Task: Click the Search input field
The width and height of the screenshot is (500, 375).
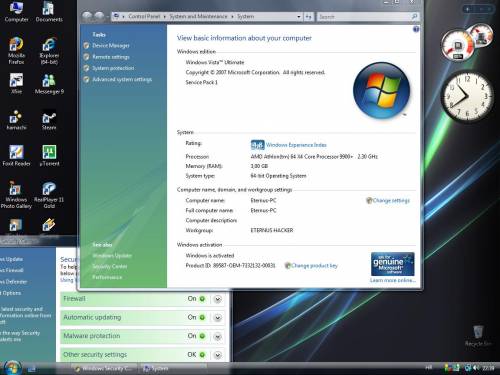Action: 363,16
